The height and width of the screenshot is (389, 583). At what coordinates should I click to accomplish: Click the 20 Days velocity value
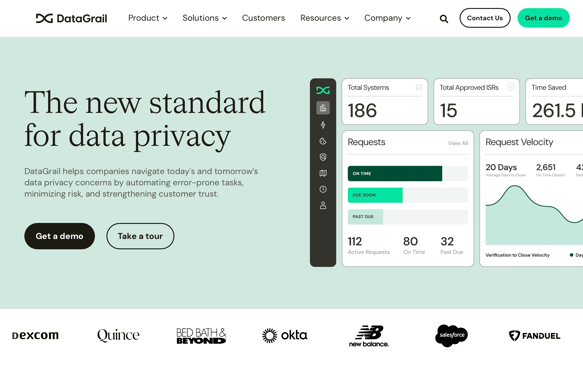[501, 167]
